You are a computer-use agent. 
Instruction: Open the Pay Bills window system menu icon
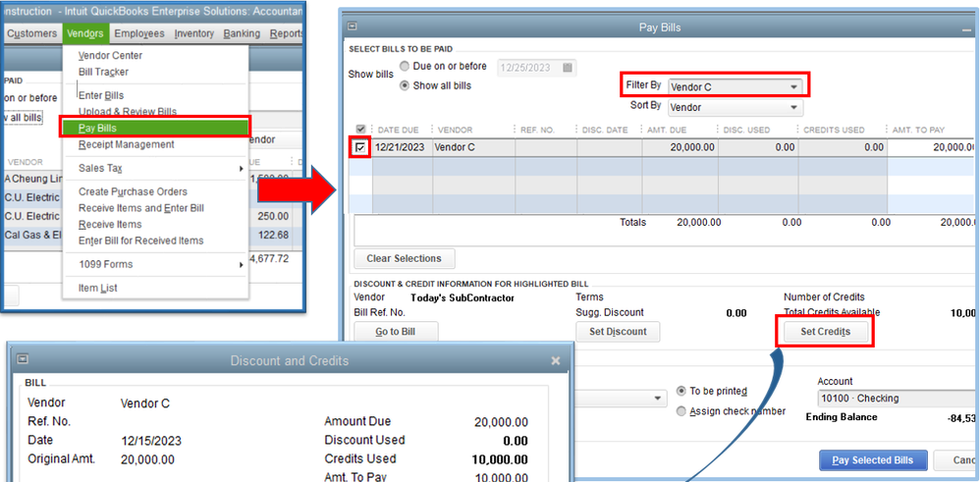pos(352,27)
